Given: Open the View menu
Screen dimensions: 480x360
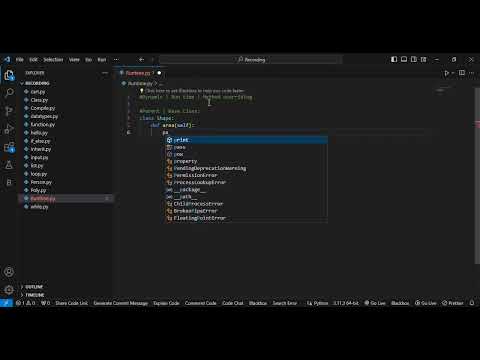Looking at the screenshot, I should [74, 60].
